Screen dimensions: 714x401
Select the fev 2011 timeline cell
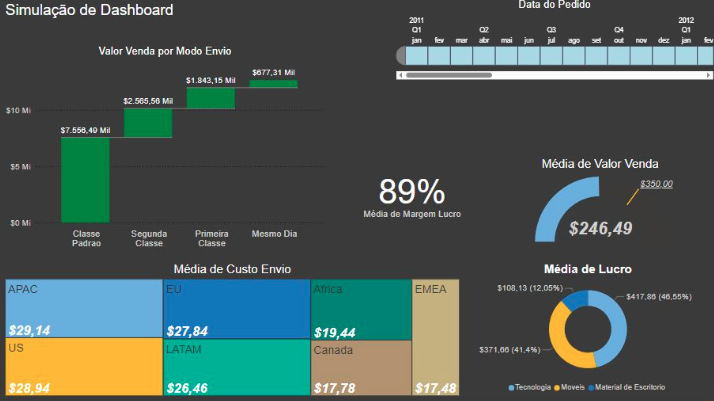pos(439,56)
